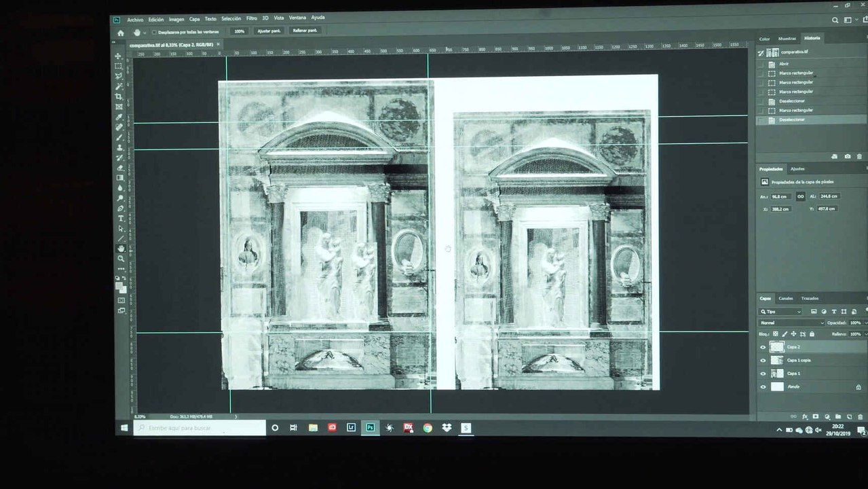Open the Imagen menu
Image resolution: width=868 pixels, height=489 pixels.
pos(176,19)
